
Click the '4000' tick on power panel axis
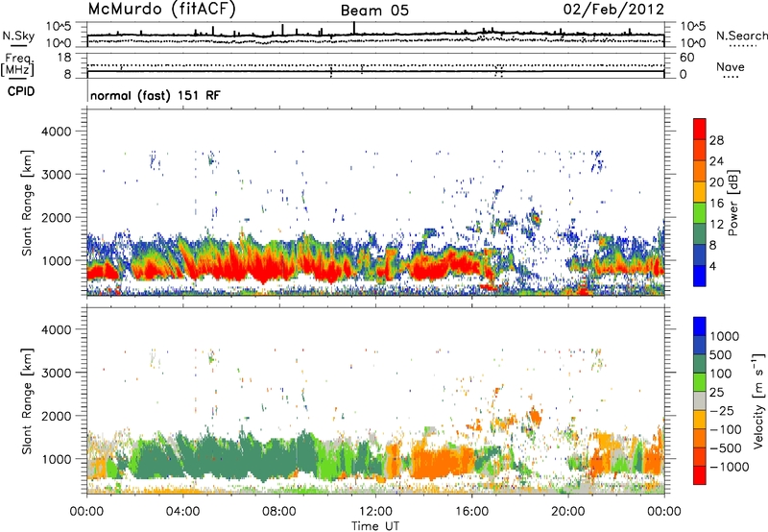56,132
